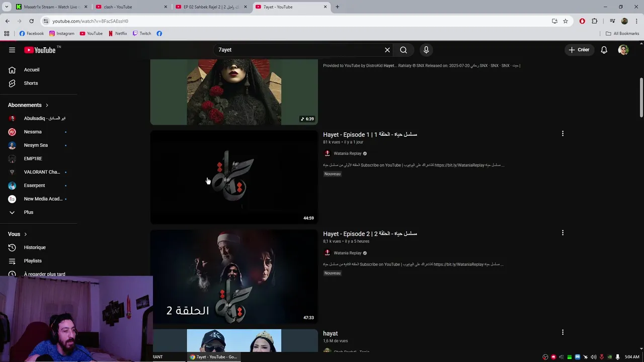Expand the Abonnements section
This screenshot has width=644, height=362.
click(28, 105)
